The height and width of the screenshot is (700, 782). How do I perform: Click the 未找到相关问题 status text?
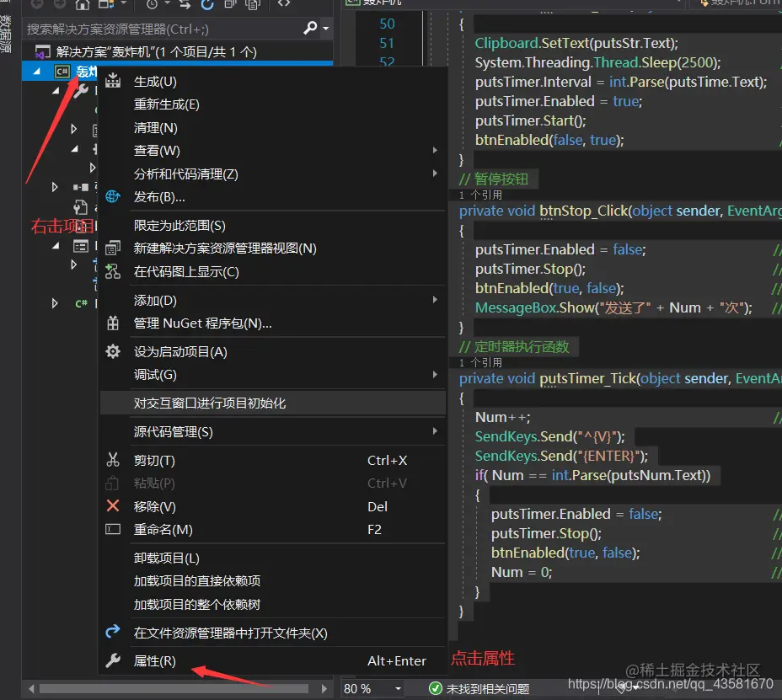(488, 689)
